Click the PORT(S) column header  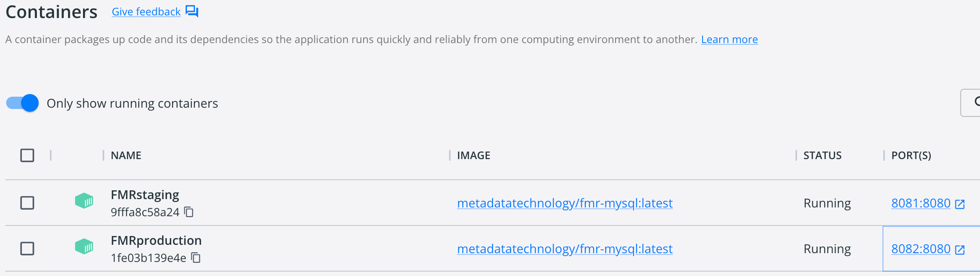[x=911, y=156]
